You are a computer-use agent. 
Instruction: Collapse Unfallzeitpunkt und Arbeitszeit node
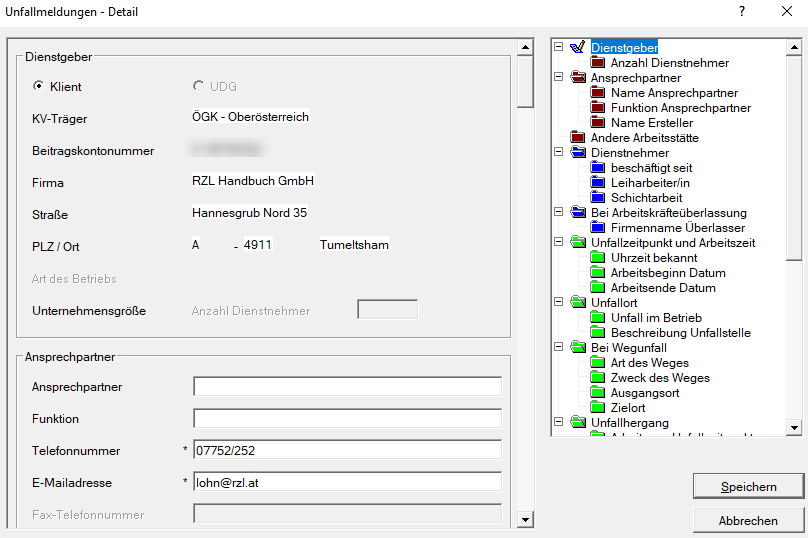[x=558, y=242]
